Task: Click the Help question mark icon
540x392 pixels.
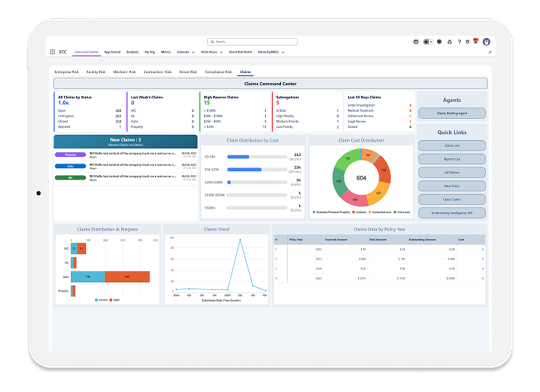Action: click(x=459, y=41)
